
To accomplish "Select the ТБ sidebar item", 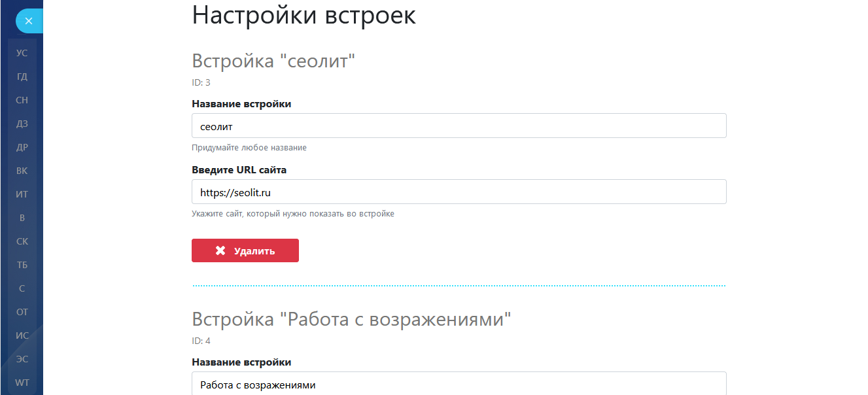I will point(22,265).
